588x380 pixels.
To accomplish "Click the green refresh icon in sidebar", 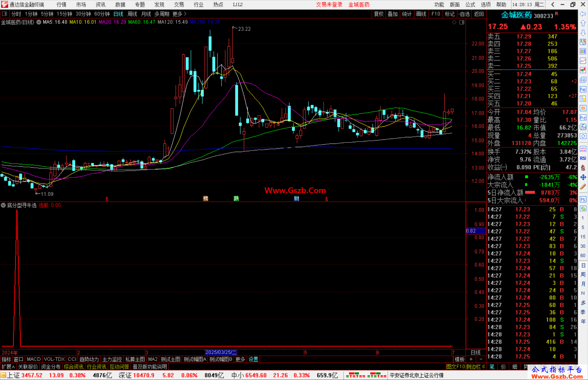I will [x=583, y=209].
